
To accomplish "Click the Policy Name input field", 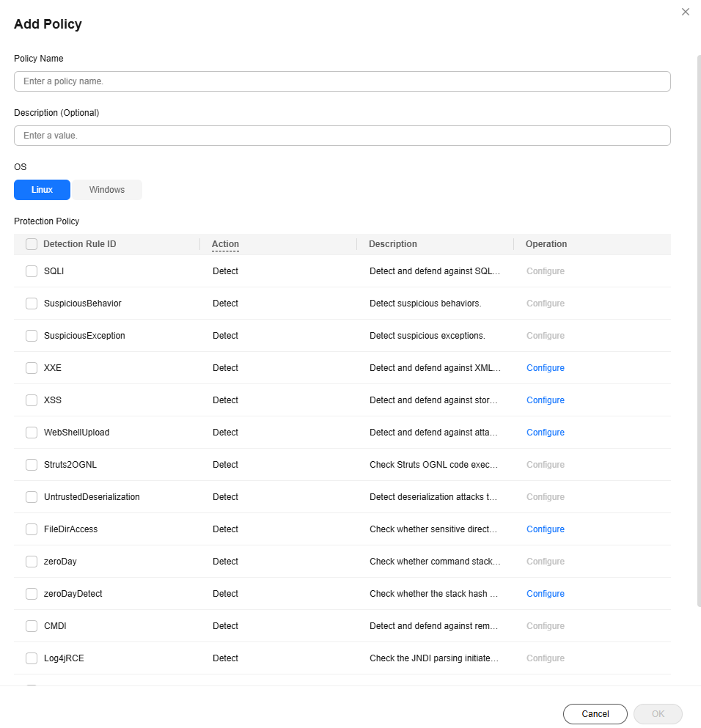I will pyautogui.click(x=342, y=81).
